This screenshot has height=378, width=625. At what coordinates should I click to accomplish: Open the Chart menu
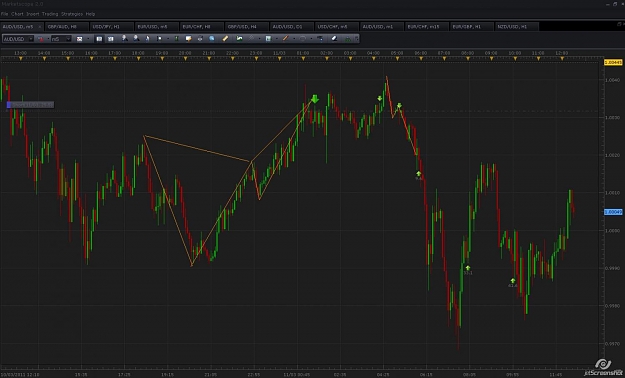coord(17,14)
